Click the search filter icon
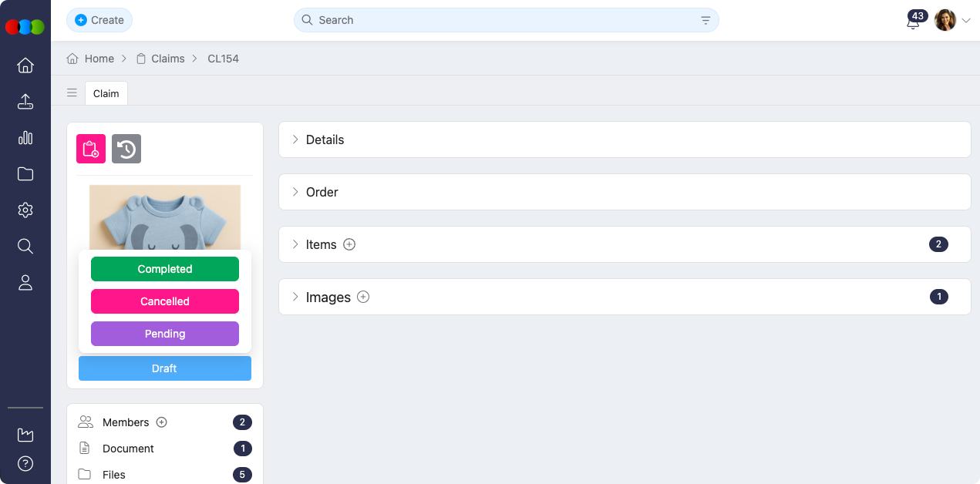The height and width of the screenshot is (484, 980). [706, 21]
